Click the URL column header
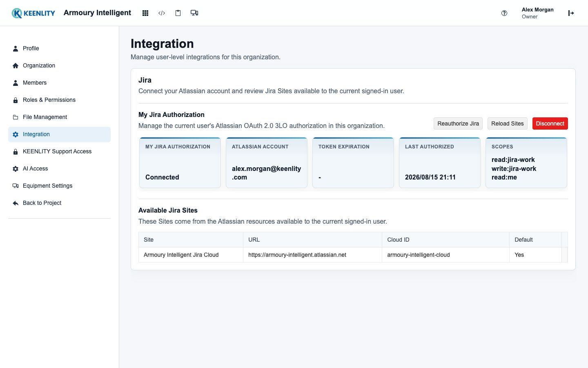Screen dimensions: 588x368 click(313, 240)
